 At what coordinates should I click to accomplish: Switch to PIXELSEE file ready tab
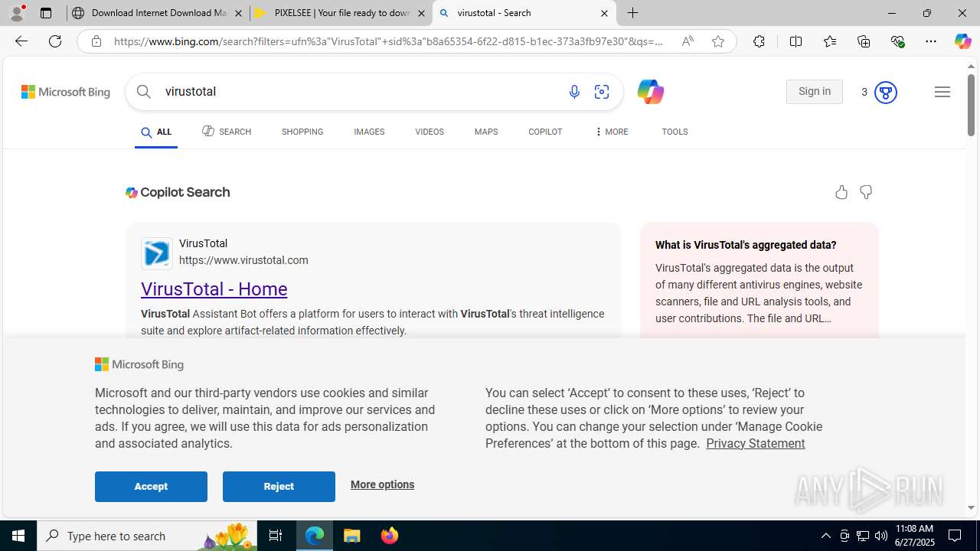point(341,13)
